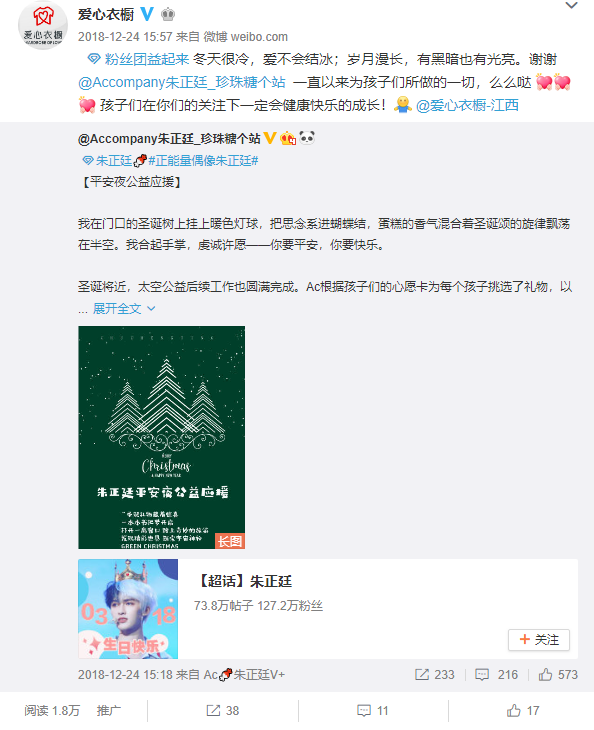Repost this post showing 38 reposts

223,710
